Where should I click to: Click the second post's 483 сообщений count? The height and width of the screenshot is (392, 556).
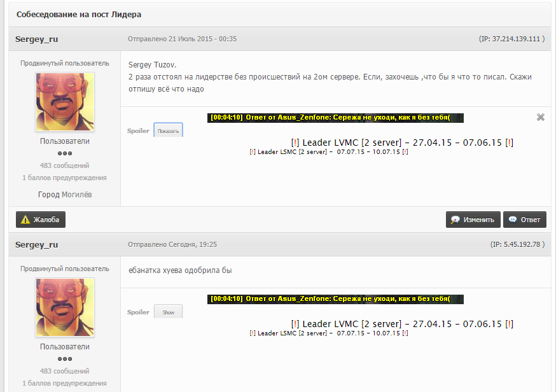[x=64, y=371]
